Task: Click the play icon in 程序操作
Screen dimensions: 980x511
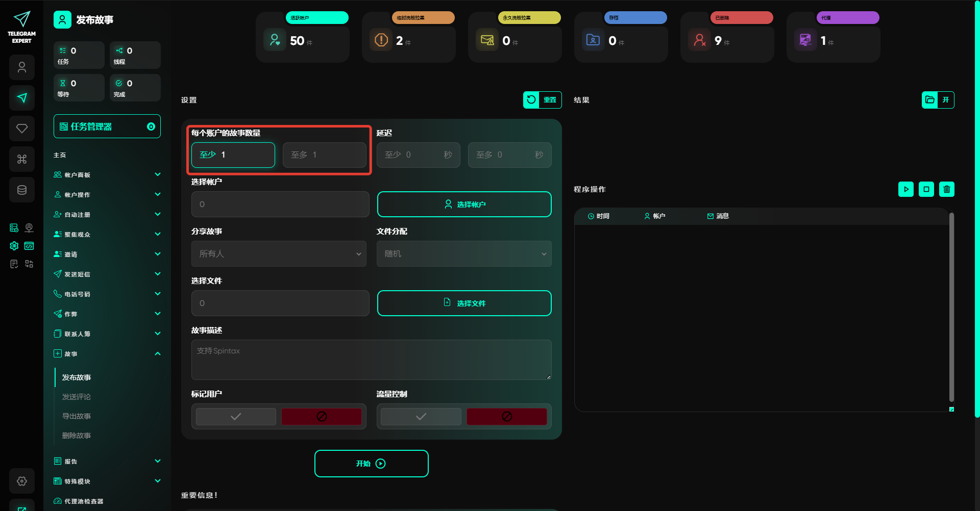Action: tap(905, 189)
